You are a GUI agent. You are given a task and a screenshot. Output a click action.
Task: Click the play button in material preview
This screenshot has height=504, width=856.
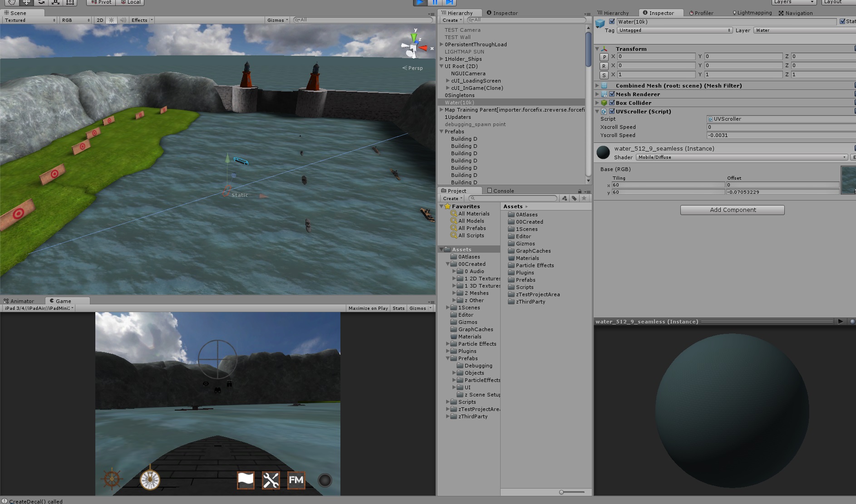pos(840,322)
